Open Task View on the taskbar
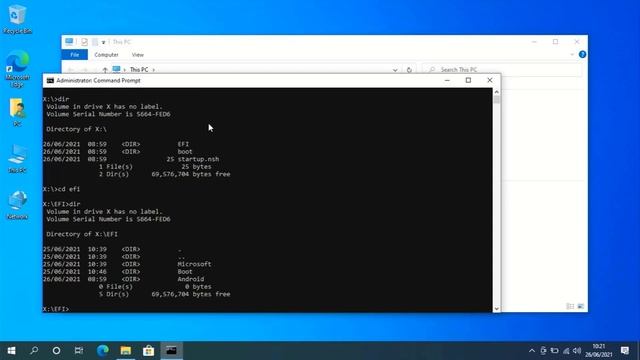Viewport: 640px width, 360px height. [x=79, y=351]
